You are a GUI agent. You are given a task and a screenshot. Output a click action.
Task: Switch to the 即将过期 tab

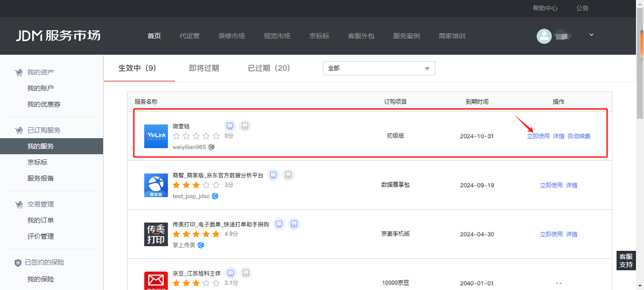tap(204, 68)
